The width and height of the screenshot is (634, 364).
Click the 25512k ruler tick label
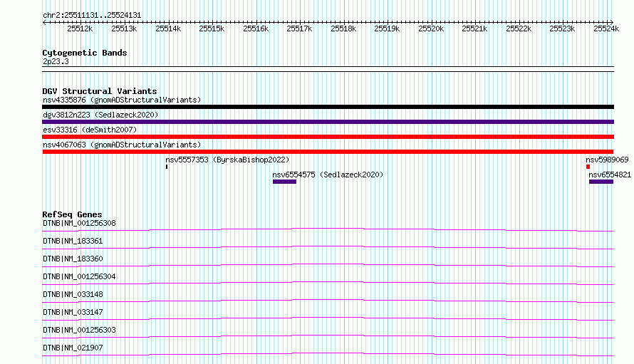click(x=80, y=28)
